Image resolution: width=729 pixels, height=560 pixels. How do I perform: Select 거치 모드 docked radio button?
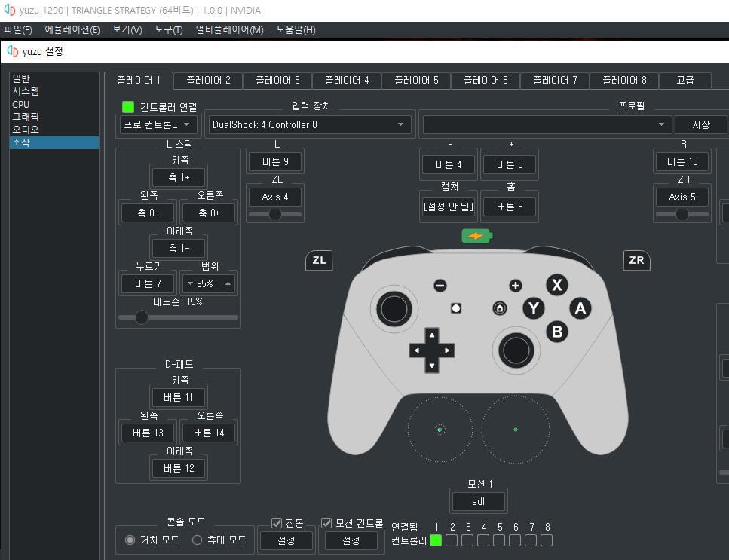(130, 540)
